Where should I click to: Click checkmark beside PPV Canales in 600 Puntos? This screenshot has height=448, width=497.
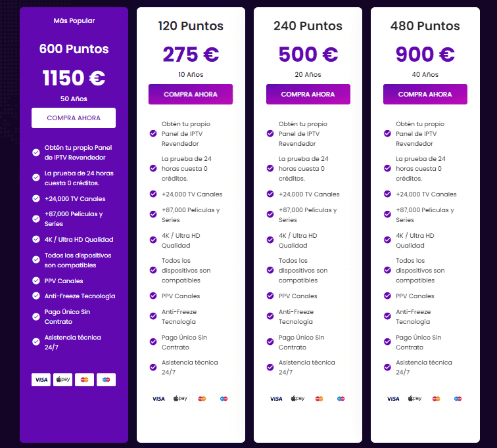click(36, 281)
